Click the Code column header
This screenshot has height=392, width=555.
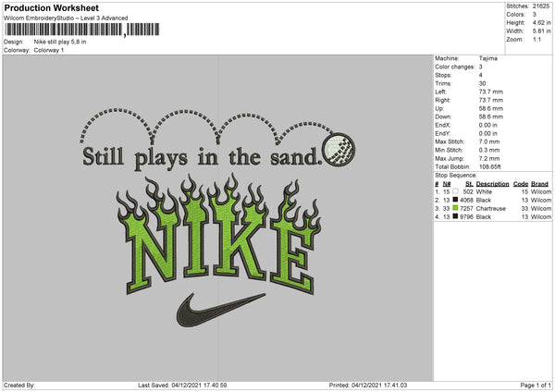coord(521,184)
